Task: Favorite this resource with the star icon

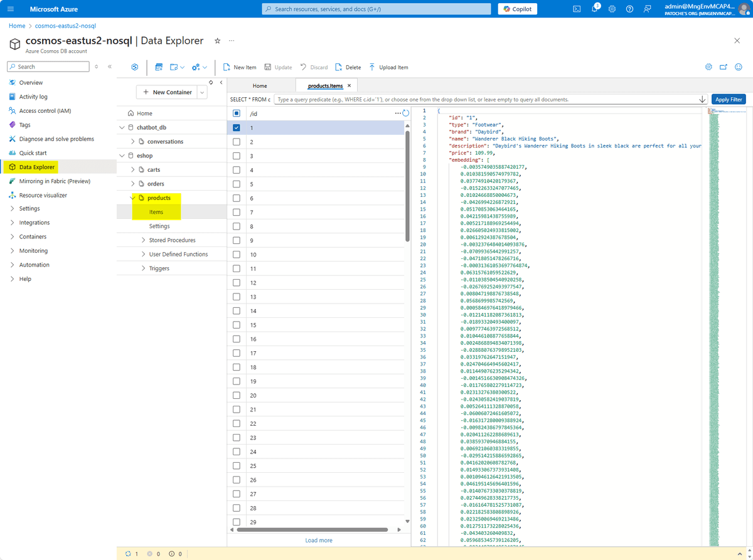Action: pos(218,41)
